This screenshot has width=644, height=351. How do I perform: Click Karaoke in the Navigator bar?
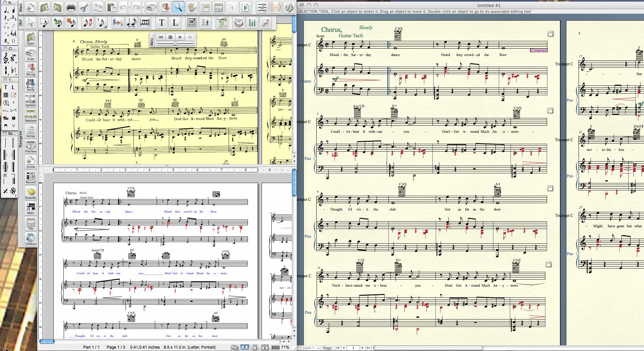pos(31,193)
